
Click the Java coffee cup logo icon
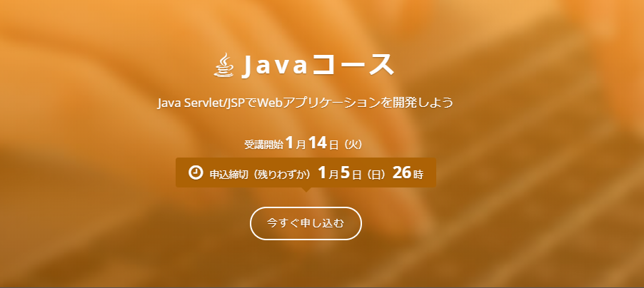point(224,66)
